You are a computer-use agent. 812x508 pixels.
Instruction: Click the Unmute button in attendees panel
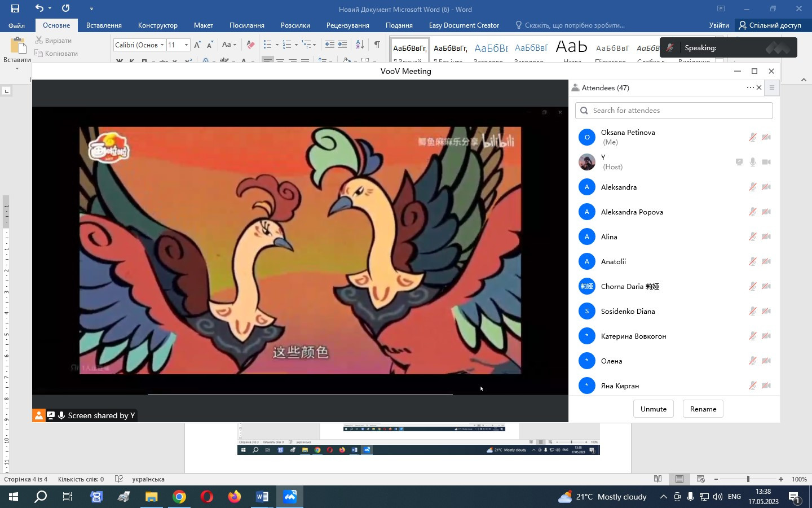[x=654, y=409]
